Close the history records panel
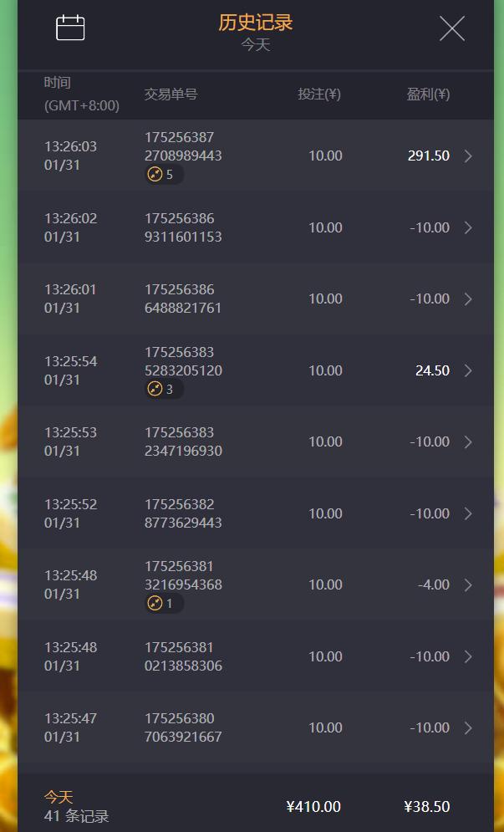 point(452,28)
